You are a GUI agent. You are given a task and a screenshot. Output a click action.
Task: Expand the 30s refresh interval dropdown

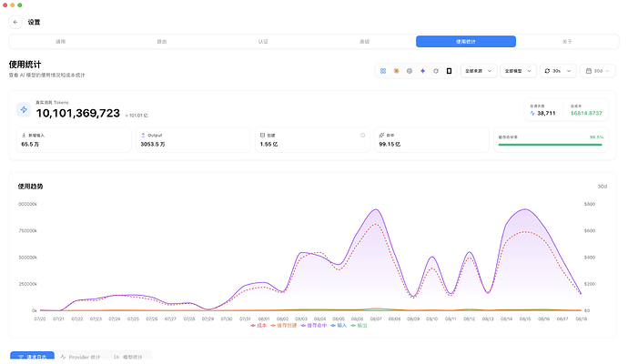click(x=558, y=71)
